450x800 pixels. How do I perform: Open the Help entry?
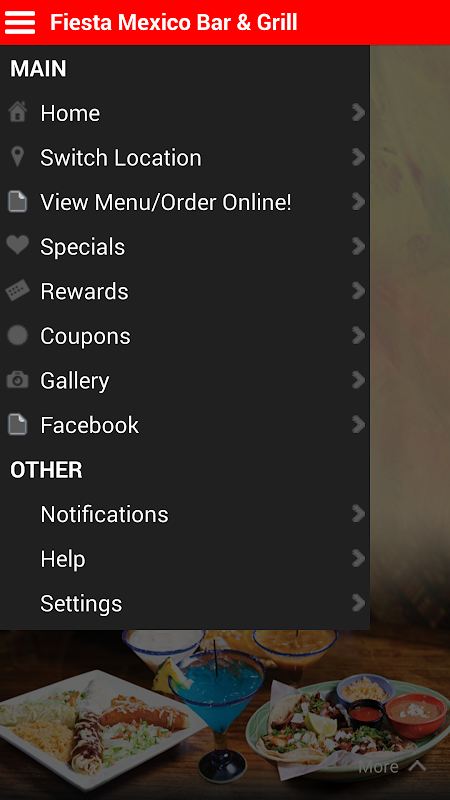(185, 559)
